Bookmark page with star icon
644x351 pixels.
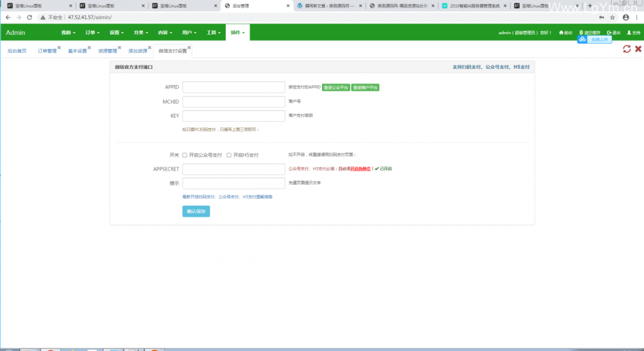coord(612,17)
